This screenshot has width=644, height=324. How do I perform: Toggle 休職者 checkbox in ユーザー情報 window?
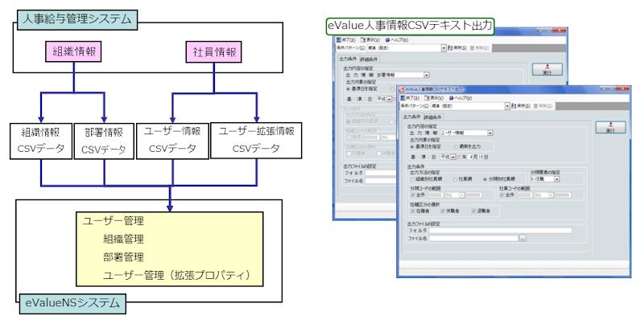click(443, 211)
